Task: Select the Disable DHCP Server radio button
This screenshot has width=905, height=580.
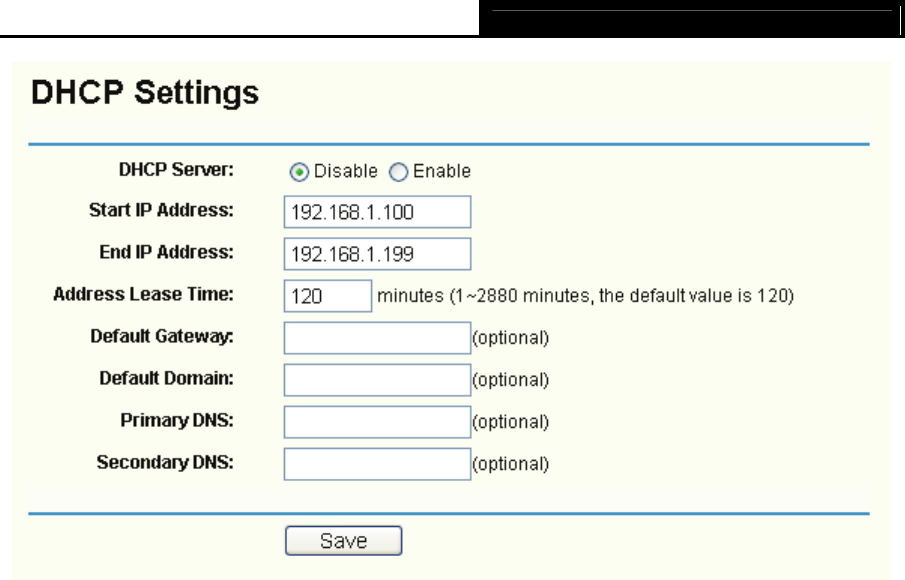Action: 299,172
